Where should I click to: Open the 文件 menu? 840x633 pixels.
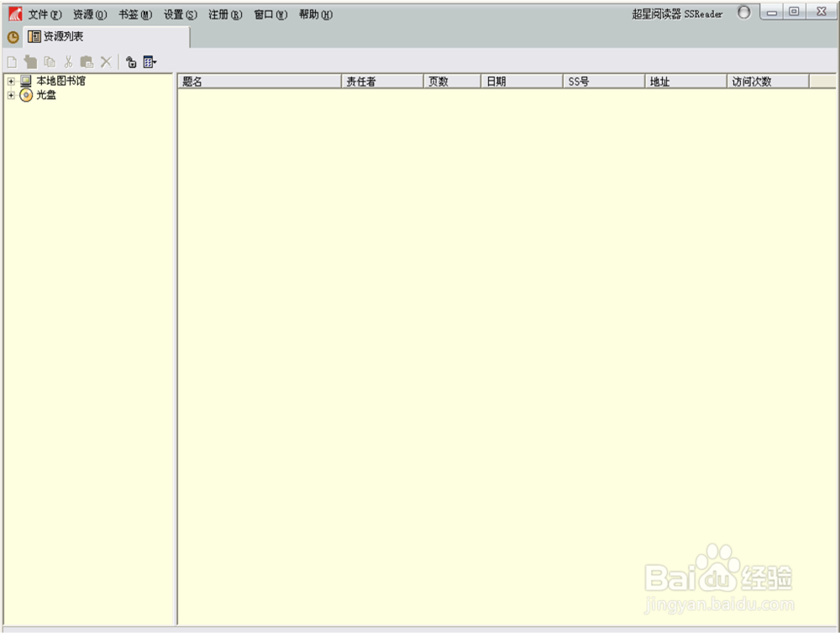tap(41, 14)
